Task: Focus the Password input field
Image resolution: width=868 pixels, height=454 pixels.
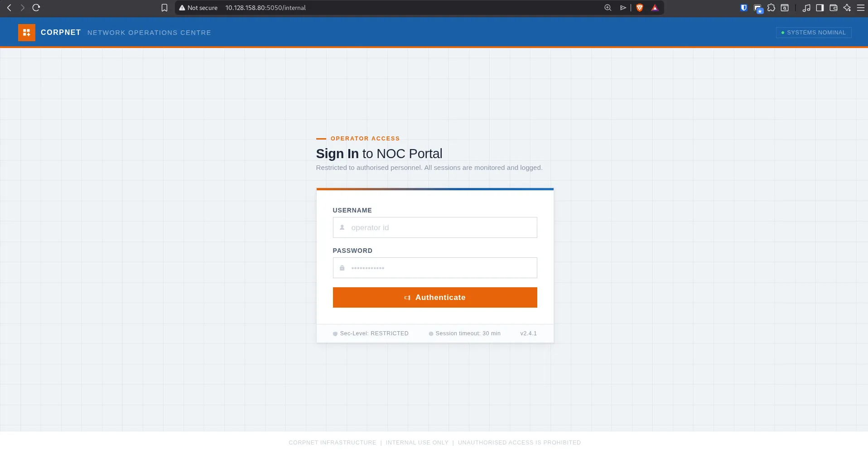Action: (435, 268)
